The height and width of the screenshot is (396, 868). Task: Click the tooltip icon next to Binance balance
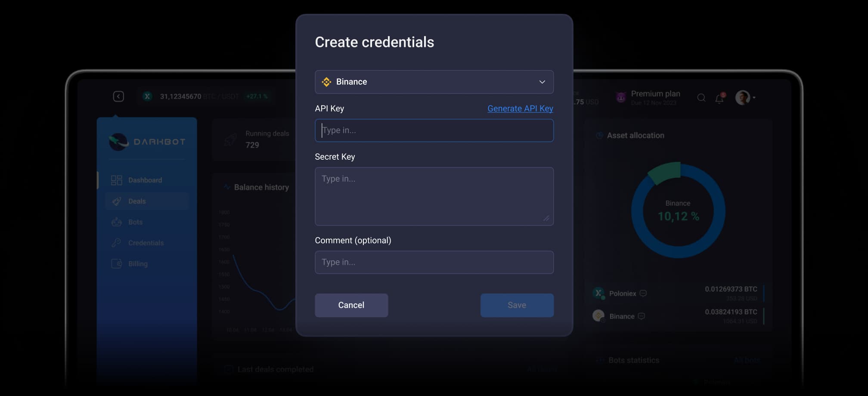click(642, 316)
